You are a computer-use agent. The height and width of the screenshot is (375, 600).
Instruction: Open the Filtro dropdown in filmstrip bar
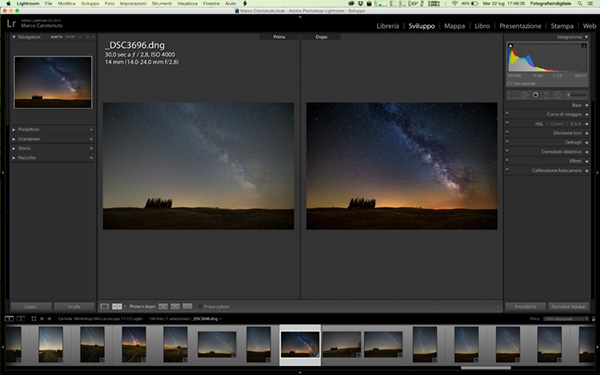566,318
